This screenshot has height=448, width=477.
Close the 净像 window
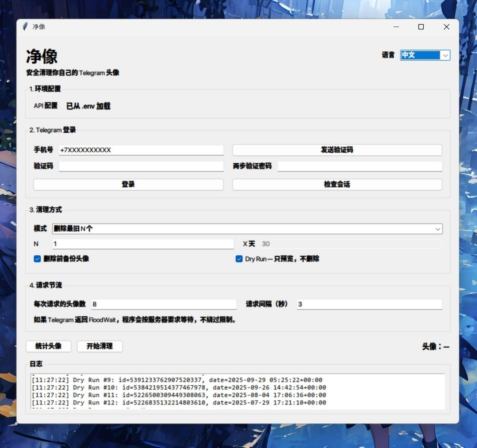[446, 27]
